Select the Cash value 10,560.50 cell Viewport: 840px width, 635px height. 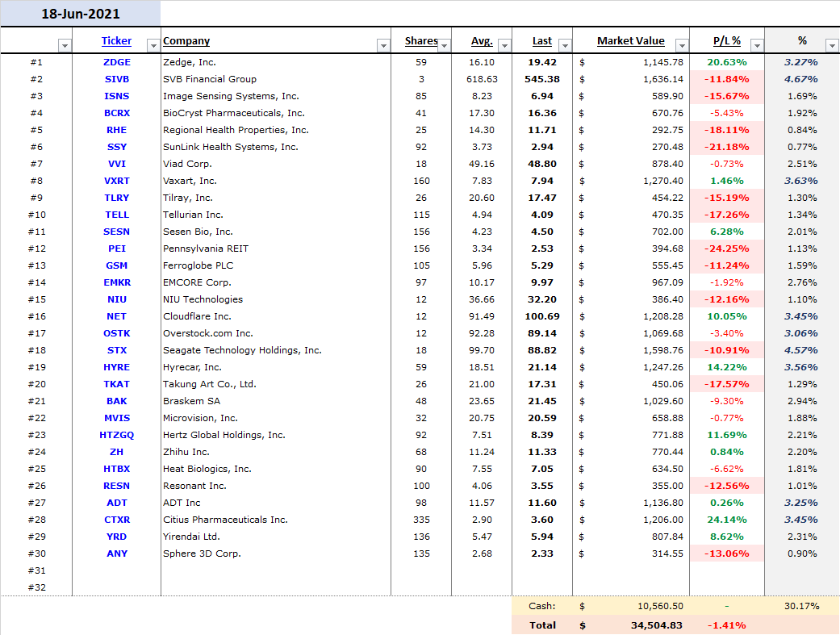[631, 606]
